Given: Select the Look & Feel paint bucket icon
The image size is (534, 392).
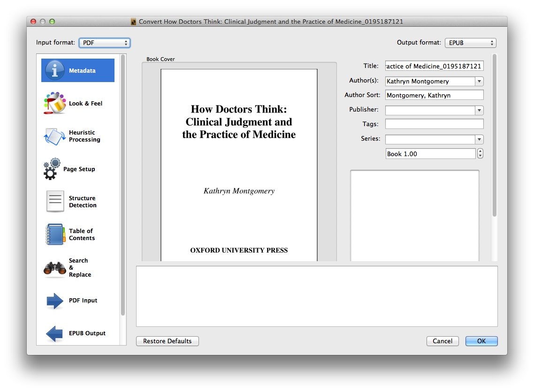Looking at the screenshot, I should tap(54, 103).
